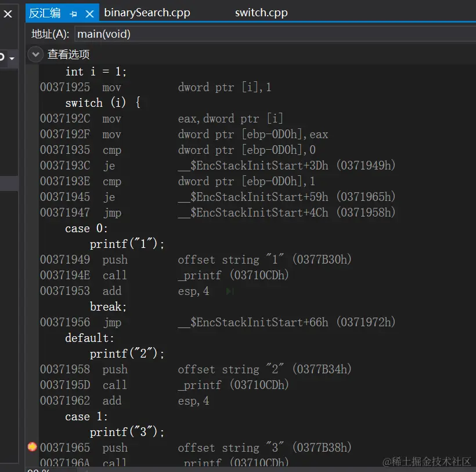Select add instruction at address 00371962
476x472 pixels.
pos(124,401)
